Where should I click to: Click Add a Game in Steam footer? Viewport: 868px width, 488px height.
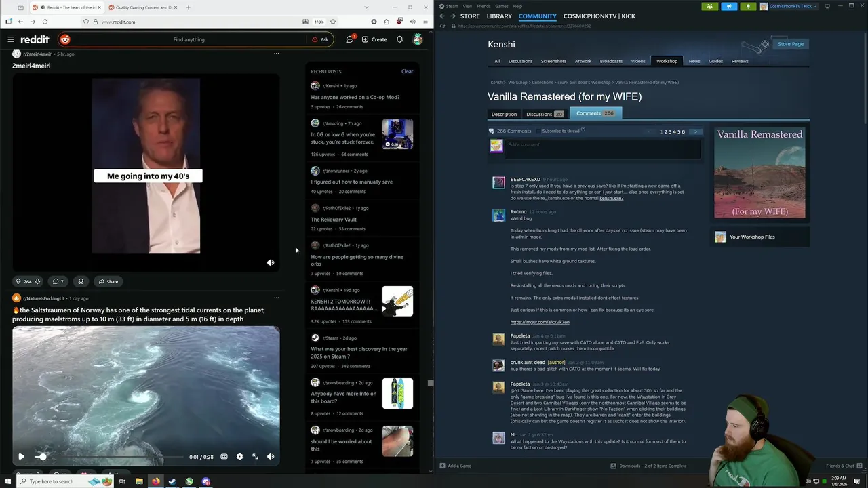click(x=455, y=466)
